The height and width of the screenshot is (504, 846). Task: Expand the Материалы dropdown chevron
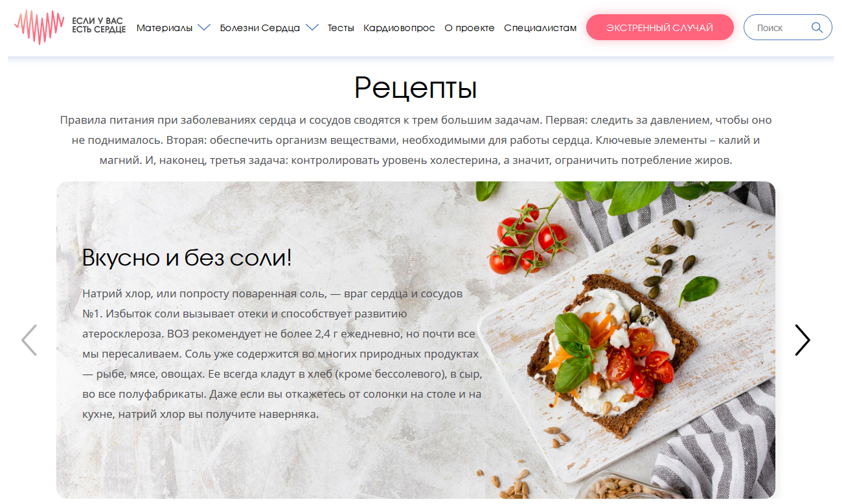tap(204, 28)
